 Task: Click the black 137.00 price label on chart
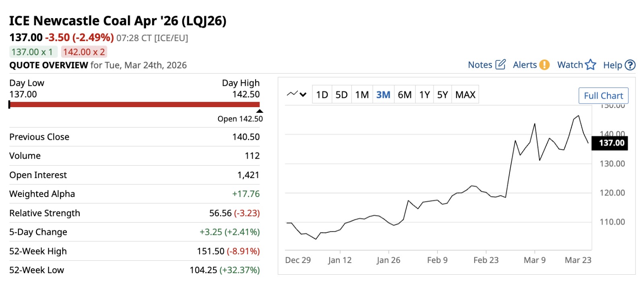pyautogui.click(x=611, y=143)
